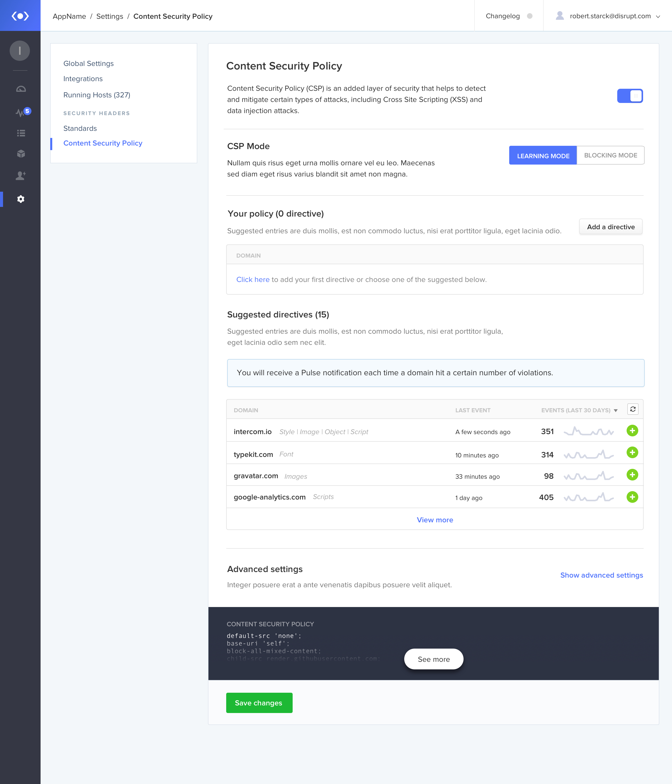Click the app logo icon
The width and height of the screenshot is (672, 784).
coord(20,16)
